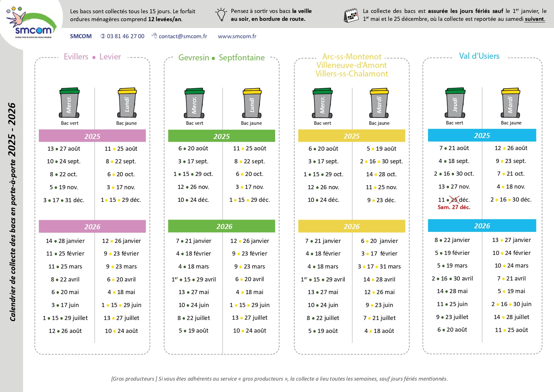The image size is (554, 392).
Task: Click the yellow 2026 header for Arc-ss-Montenot
Action: 352,226
